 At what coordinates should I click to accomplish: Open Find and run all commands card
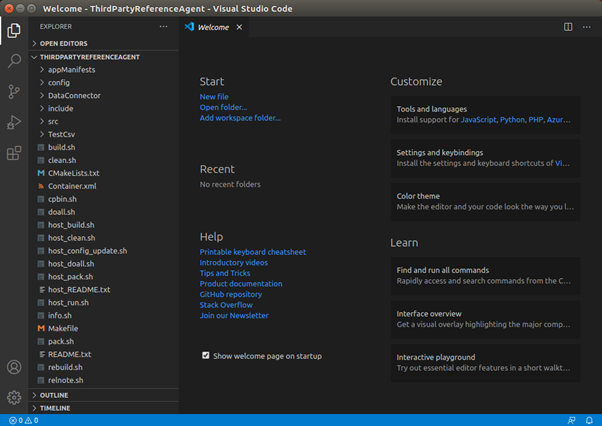click(485, 276)
